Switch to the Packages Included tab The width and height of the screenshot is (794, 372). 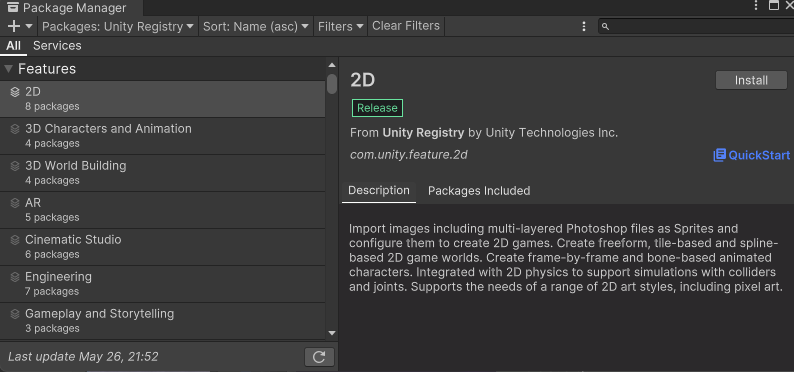pos(479,191)
